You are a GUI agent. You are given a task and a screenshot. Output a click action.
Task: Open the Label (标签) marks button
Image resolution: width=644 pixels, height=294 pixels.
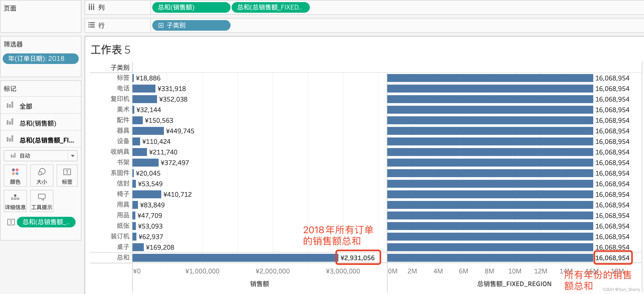pyautogui.click(x=67, y=176)
